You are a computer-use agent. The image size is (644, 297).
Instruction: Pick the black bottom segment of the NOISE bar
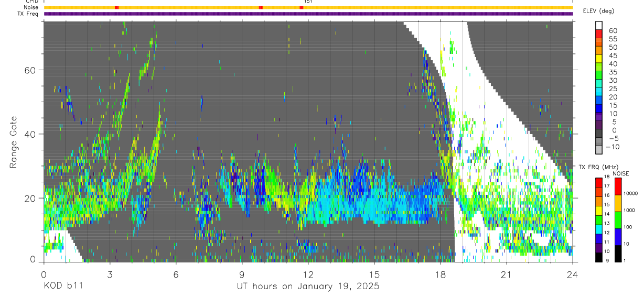click(x=617, y=254)
